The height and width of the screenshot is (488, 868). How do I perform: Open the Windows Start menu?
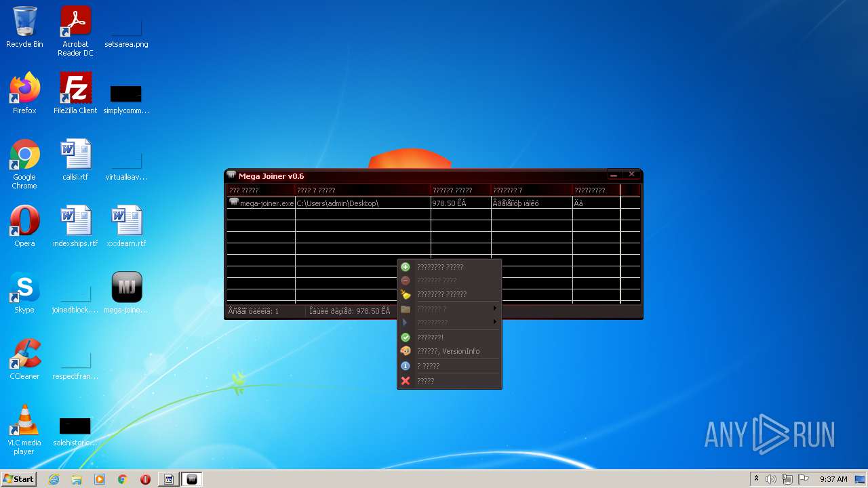(18, 479)
